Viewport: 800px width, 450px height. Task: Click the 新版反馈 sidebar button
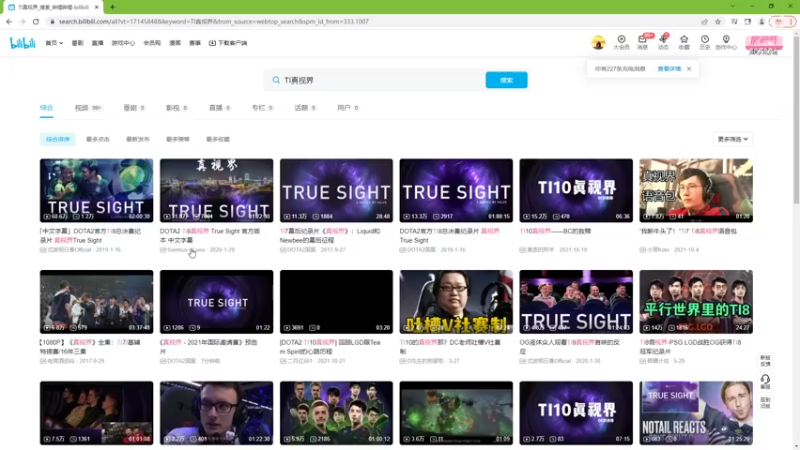pyautogui.click(x=765, y=361)
